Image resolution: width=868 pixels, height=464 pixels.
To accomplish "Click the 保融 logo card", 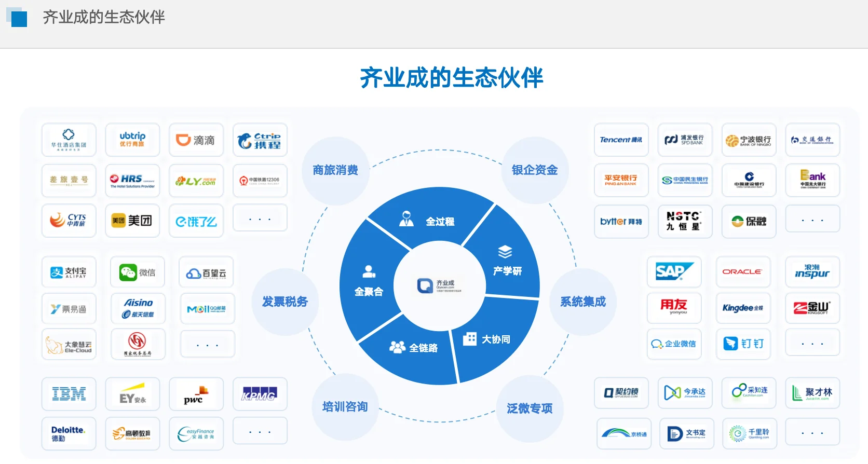I will tap(749, 222).
